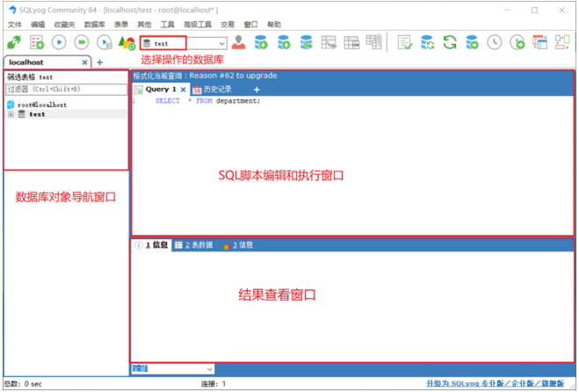
Task: Open the 文件 menu
Action: click(14, 25)
